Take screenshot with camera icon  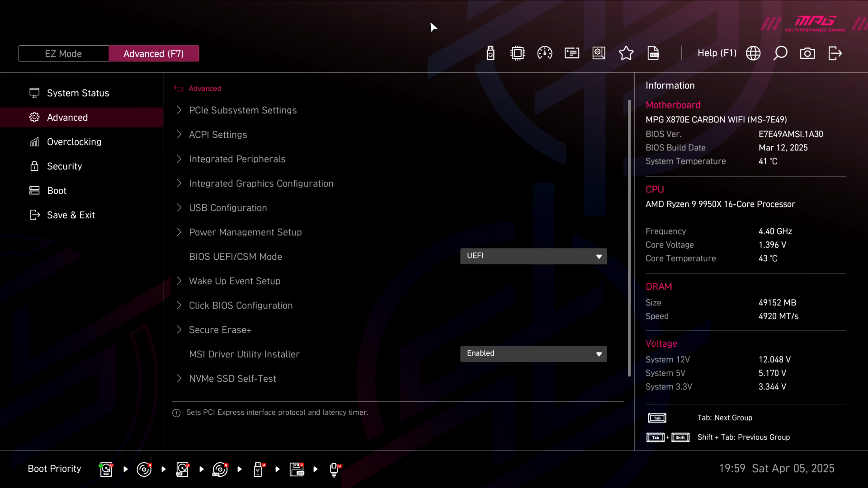(807, 53)
